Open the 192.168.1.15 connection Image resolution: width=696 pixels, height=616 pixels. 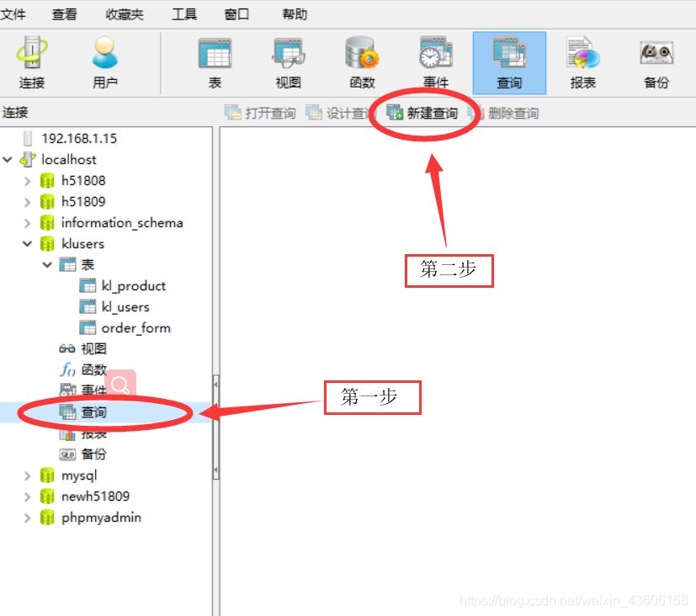point(81,138)
